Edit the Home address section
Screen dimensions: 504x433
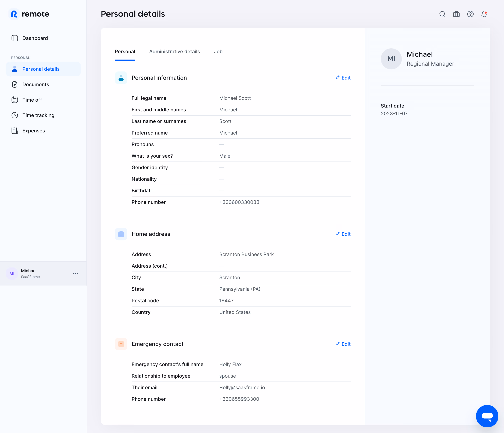click(343, 234)
